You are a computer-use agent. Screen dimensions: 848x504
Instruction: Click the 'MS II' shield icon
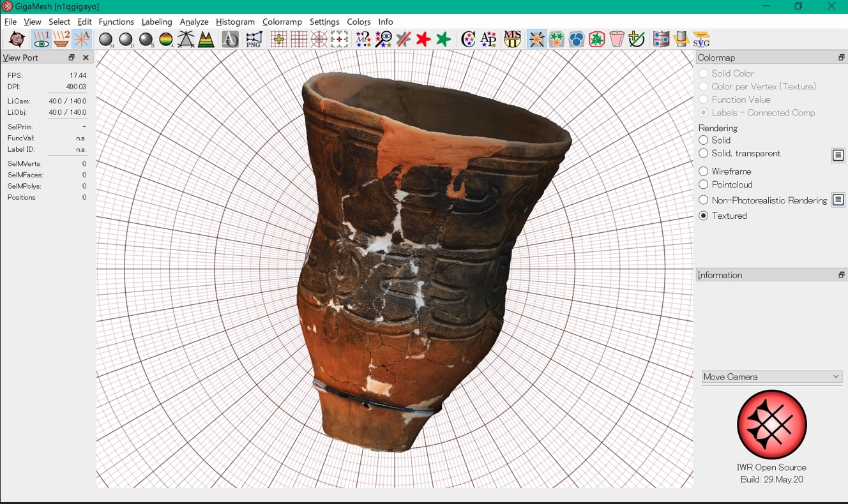512,40
